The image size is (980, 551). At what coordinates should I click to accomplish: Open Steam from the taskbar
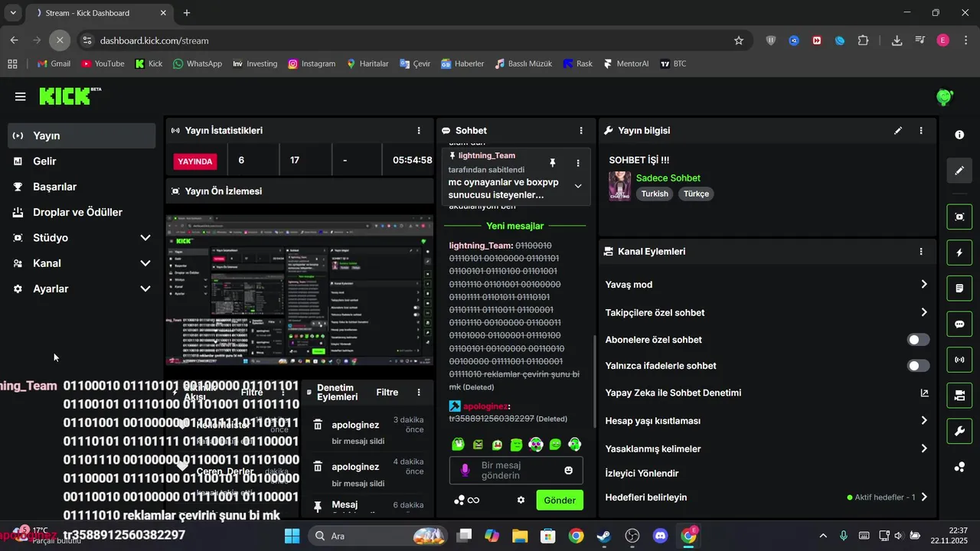604,536
